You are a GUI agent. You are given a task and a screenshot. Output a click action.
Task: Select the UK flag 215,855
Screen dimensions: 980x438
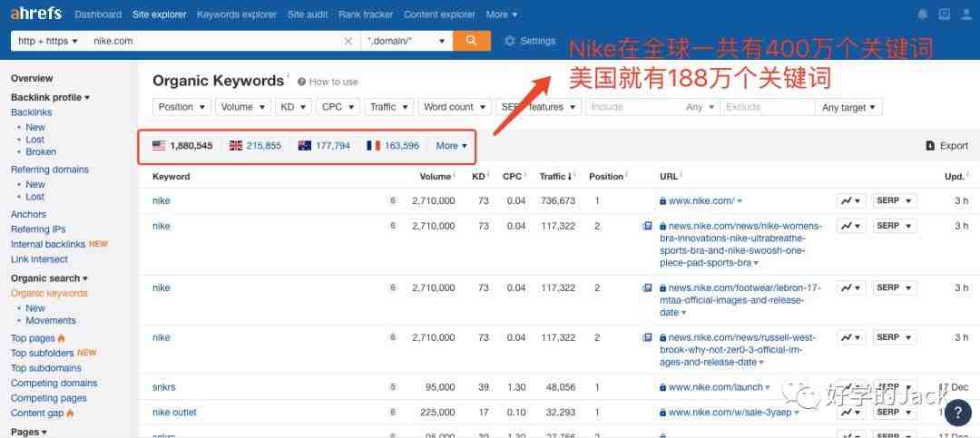coord(255,146)
